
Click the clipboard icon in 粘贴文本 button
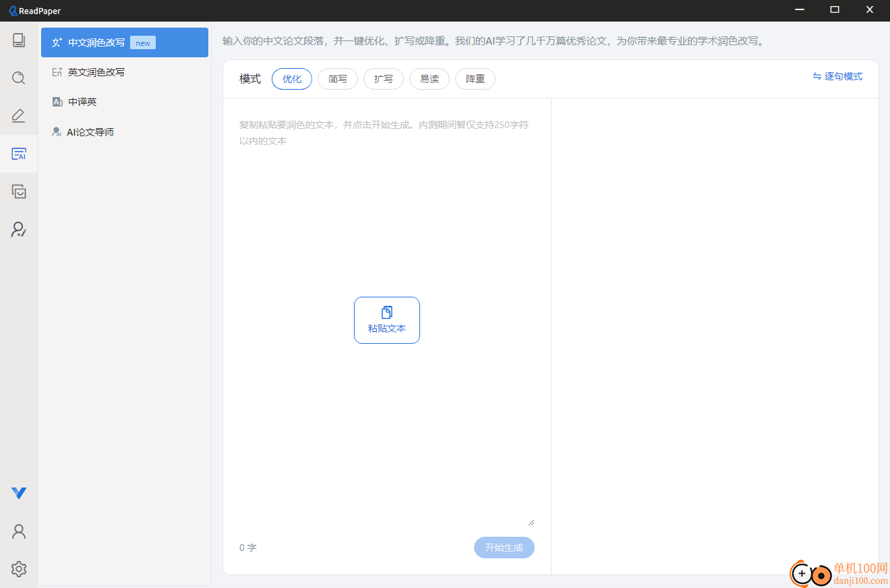tap(387, 312)
